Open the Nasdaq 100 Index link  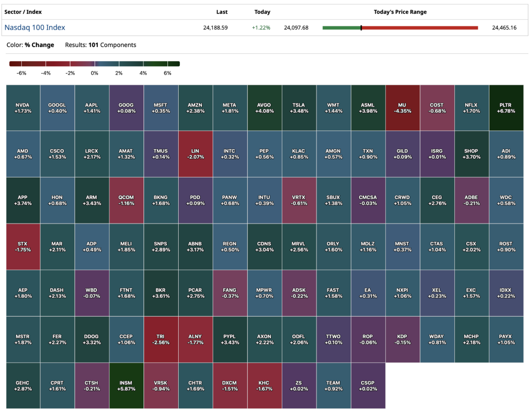[35, 27]
